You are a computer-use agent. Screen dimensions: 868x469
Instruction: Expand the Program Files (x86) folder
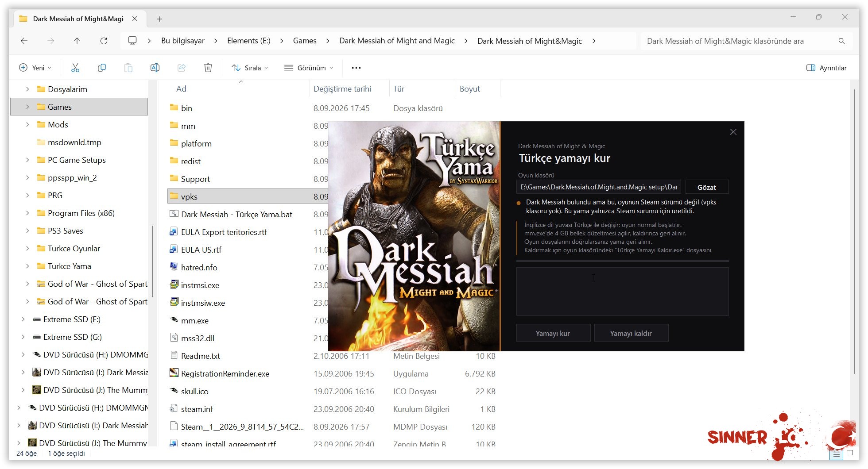click(x=27, y=213)
